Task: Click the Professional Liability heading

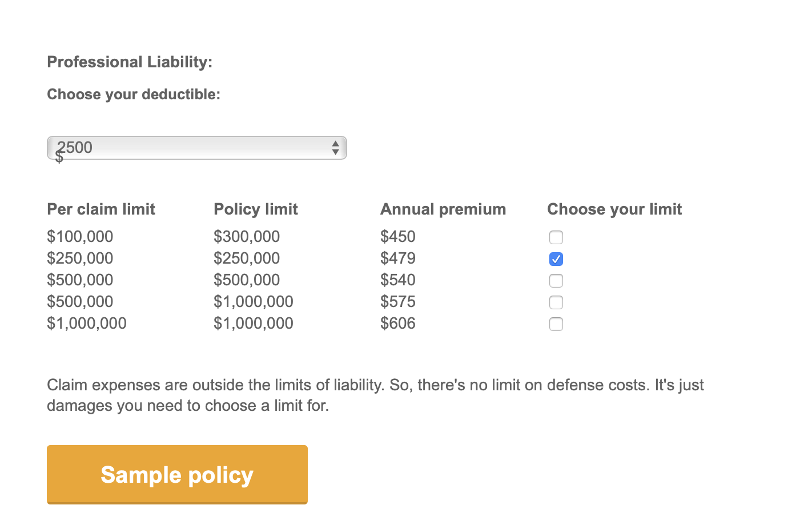Action: pos(130,62)
